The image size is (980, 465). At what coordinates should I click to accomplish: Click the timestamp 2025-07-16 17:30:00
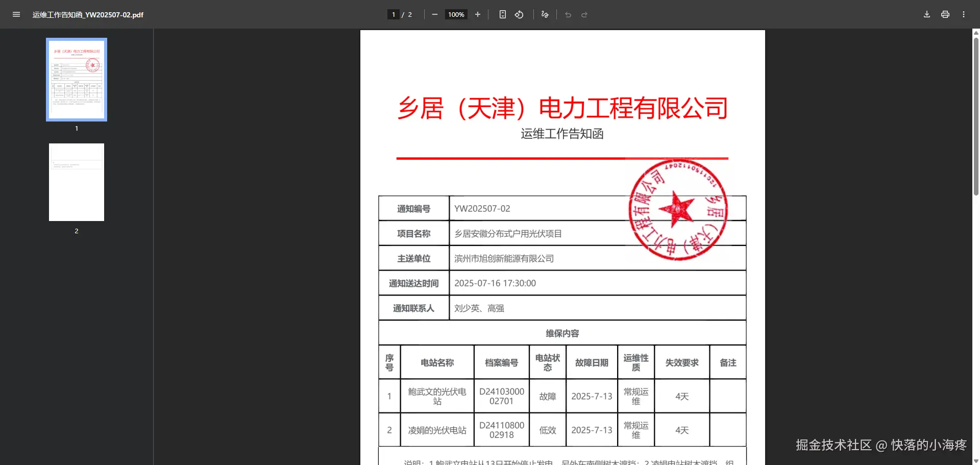495,283
